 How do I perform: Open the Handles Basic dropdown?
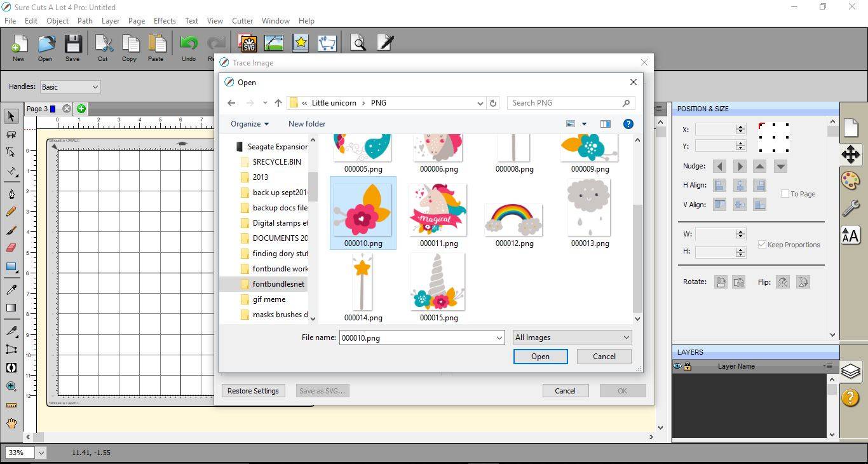[x=70, y=87]
